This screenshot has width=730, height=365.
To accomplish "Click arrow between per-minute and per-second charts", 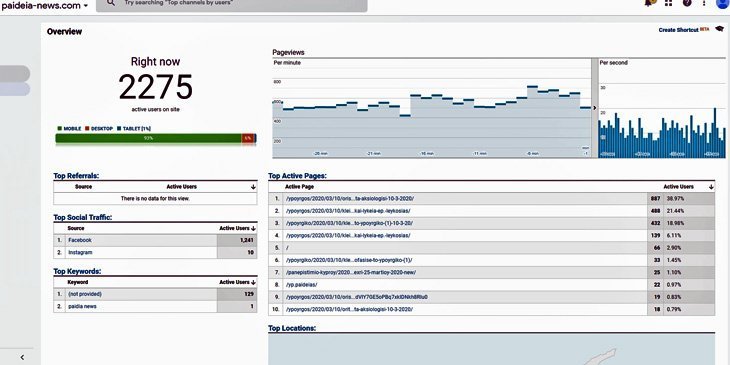I will 595,108.
